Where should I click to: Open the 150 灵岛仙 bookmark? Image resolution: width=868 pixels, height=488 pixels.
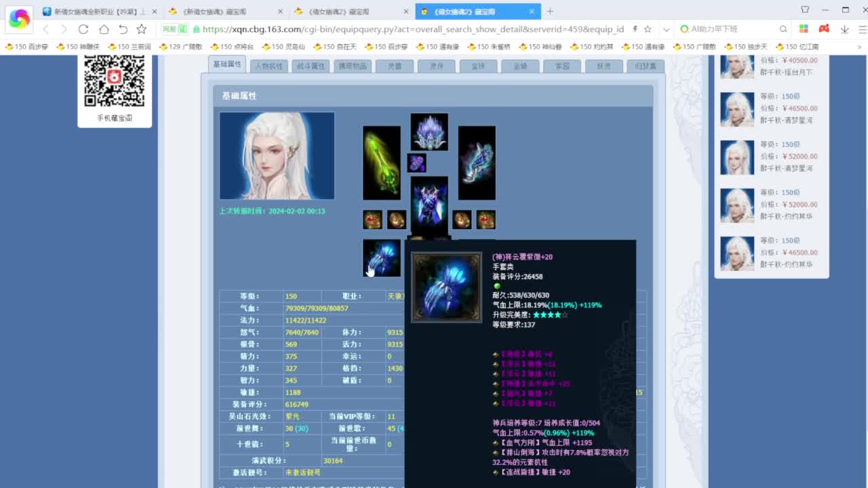[283, 47]
